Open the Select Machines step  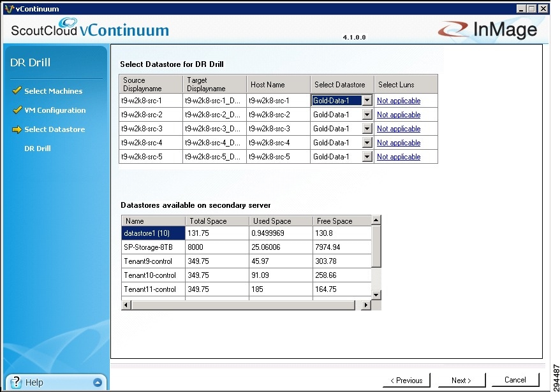coord(53,91)
